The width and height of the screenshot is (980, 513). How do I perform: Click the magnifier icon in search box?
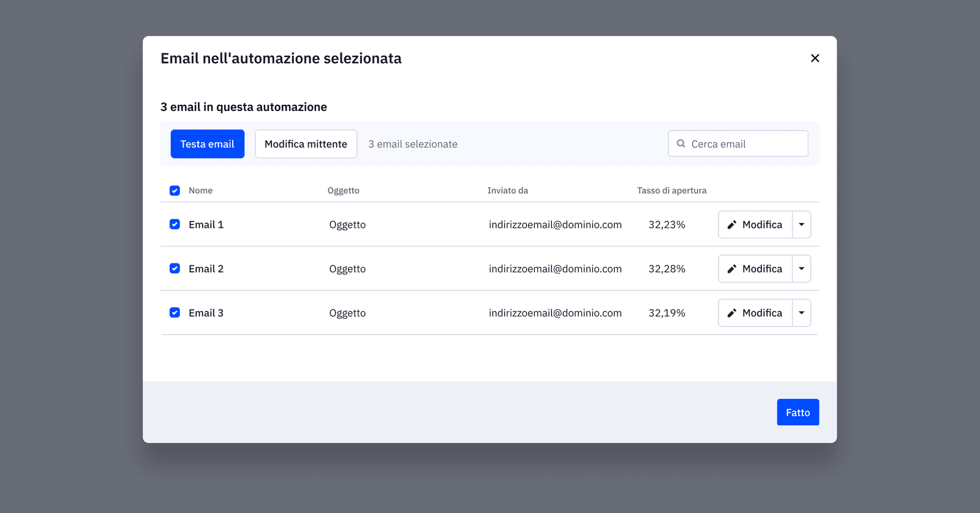pos(680,143)
